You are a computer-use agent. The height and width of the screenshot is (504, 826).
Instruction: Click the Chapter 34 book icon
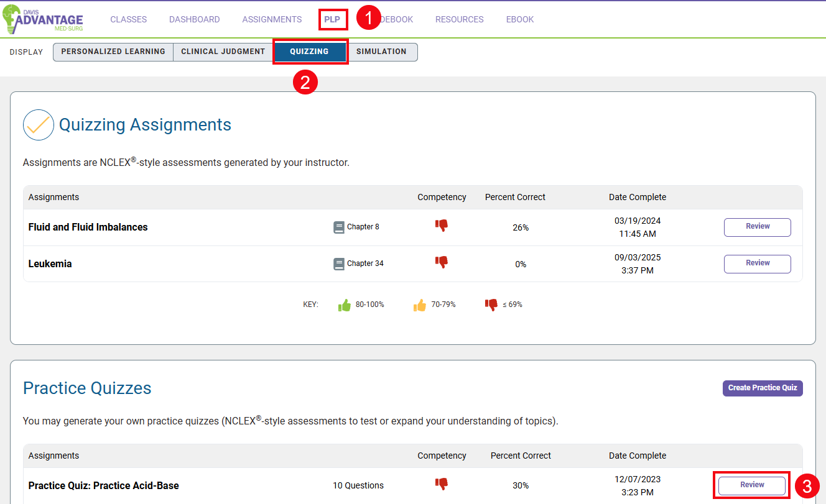338,264
